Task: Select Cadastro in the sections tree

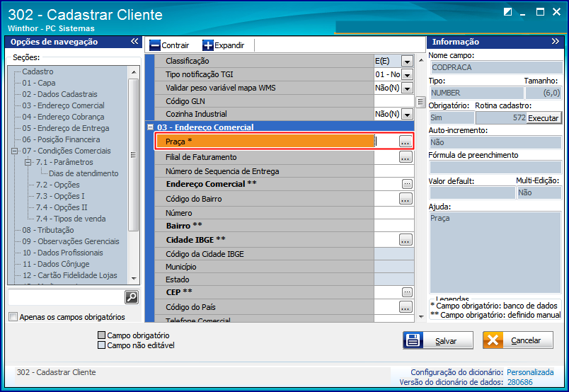Action: [38, 71]
